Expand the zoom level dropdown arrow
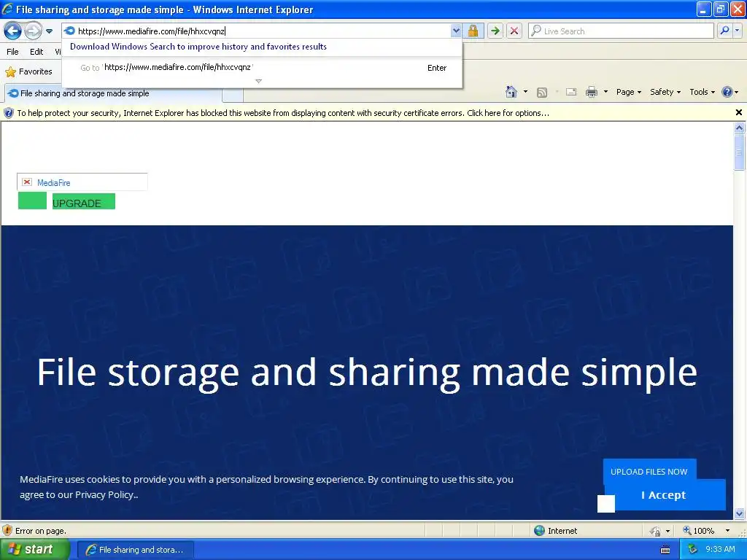 tap(727, 531)
